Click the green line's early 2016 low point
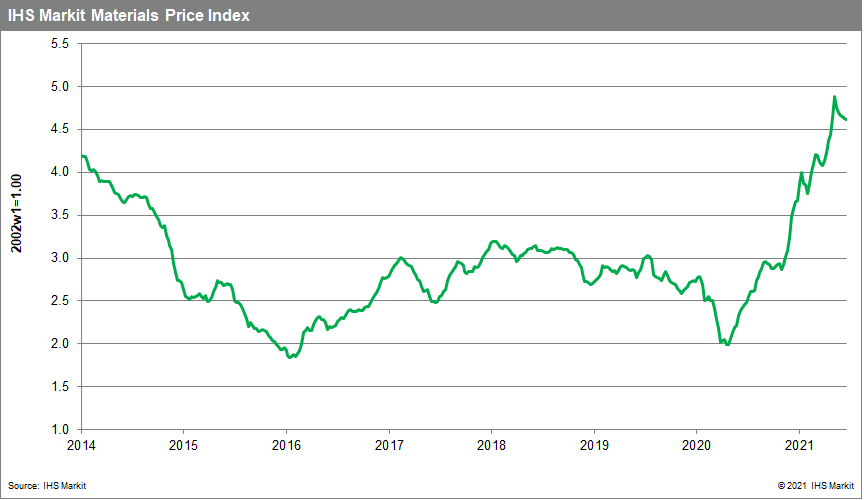Viewport: 864px width, 500px height. click(x=290, y=357)
